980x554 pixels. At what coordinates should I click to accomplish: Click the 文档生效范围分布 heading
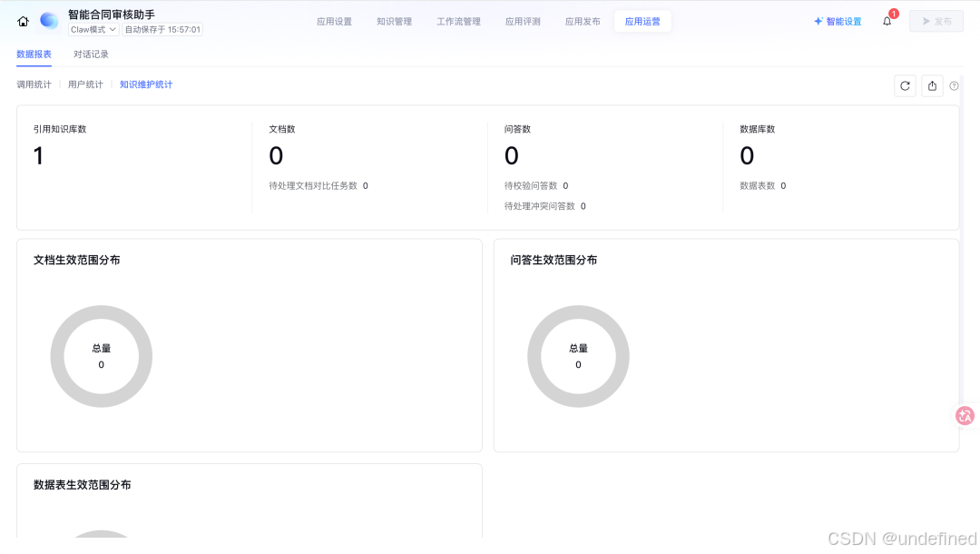pyautogui.click(x=77, y=260)
